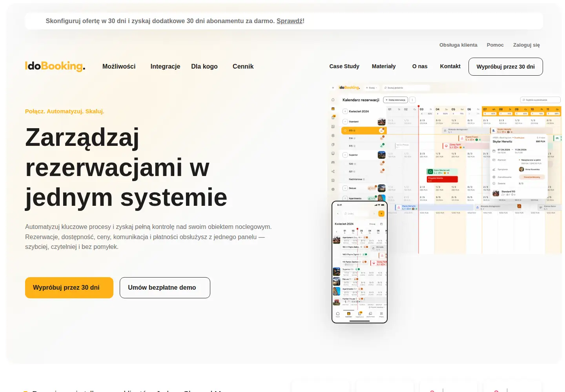Collapse the Kwiecień 2024 expander in calendar

tap(345, 111)
